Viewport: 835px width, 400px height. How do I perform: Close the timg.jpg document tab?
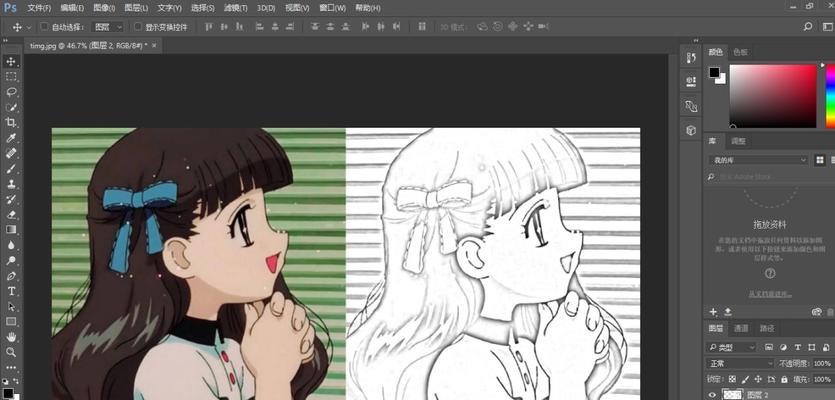[x=154, y=46]
